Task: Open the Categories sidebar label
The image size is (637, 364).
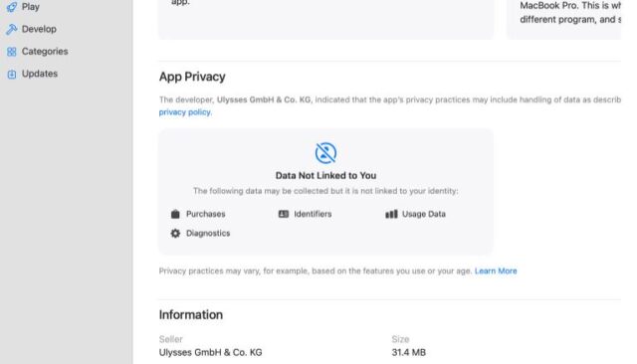Action: tap(45, 52)
